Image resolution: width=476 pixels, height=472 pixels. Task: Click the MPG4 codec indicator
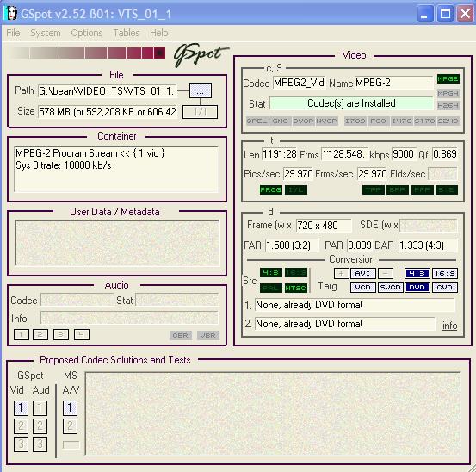pyautogui.click(x=448, y=93)
